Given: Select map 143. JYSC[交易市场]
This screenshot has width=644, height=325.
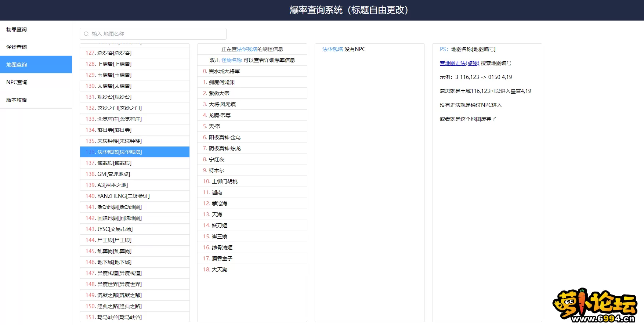Looking at the screenshot, I should [x=135, y=229].
